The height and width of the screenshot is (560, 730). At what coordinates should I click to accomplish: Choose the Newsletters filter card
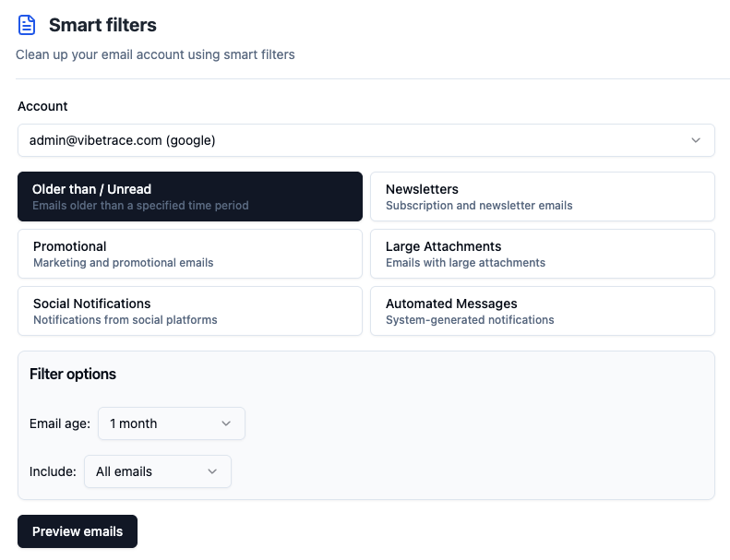543,197
